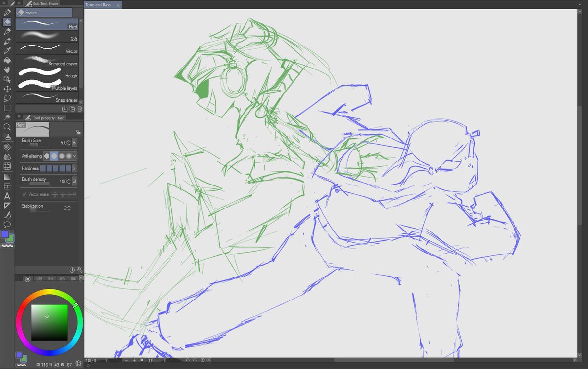Viewport: 588px width, 369px height.
Task: Choose the Multiple layers eraser sub tool
Action: [x=47, y=85]
